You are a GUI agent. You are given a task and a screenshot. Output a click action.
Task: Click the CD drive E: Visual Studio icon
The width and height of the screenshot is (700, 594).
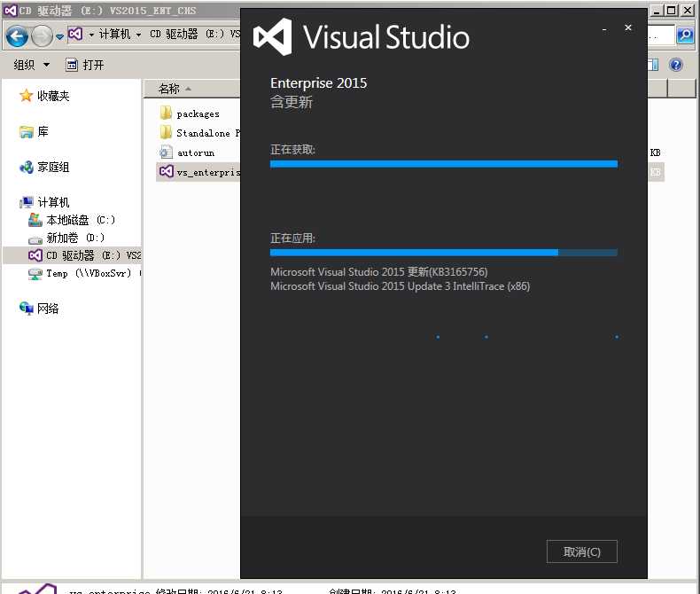click(x=35, y=255)
